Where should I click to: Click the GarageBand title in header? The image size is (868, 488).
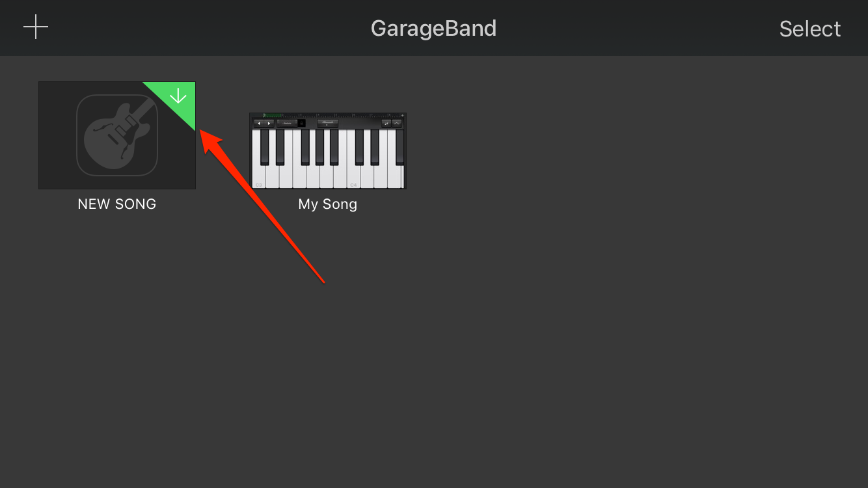point(433,28)
